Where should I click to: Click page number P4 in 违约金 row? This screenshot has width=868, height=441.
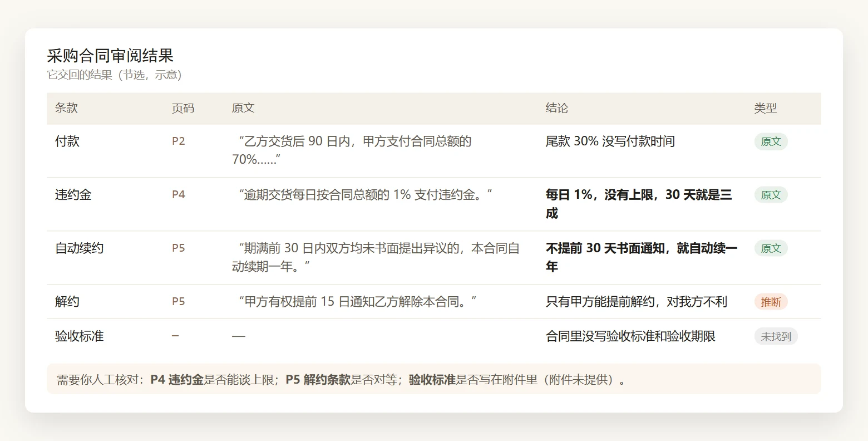tap(178, 195)
